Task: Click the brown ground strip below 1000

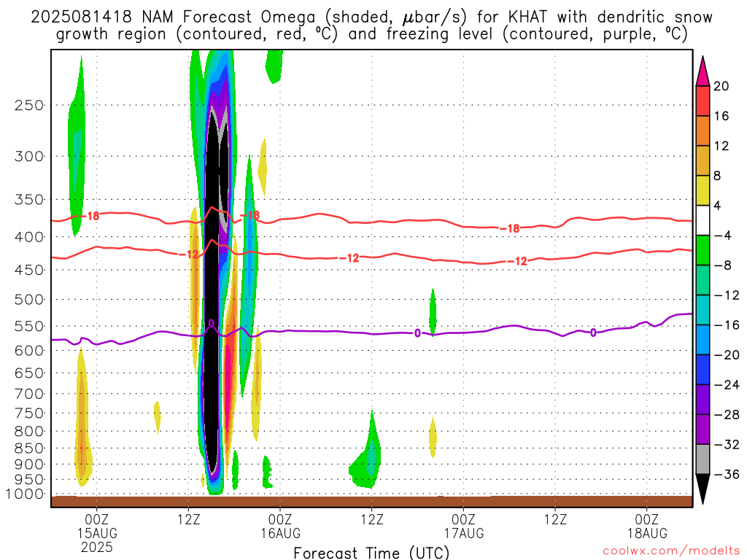Action: [x=371, y=501]
